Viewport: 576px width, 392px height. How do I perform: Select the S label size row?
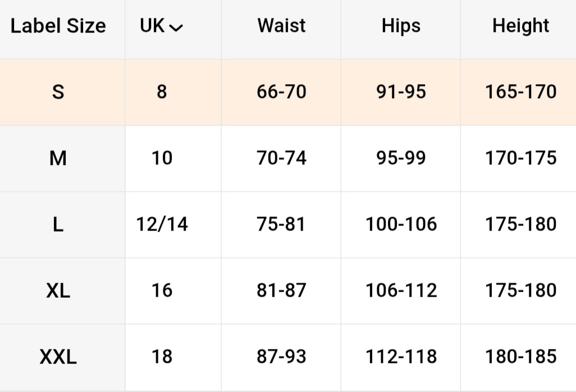[58, 92]
